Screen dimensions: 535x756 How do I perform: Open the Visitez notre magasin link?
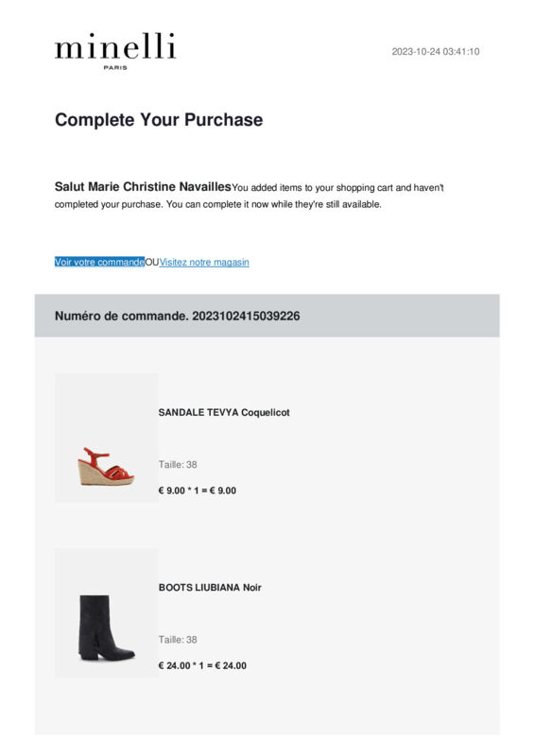(204, 262)
